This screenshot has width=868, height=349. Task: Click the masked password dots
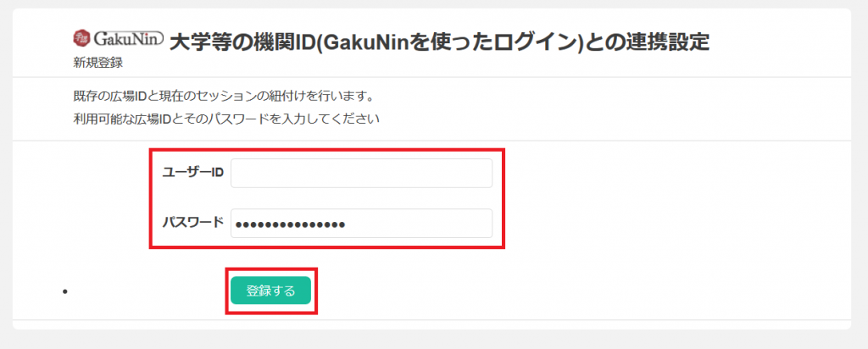click(x=290, y=224)
